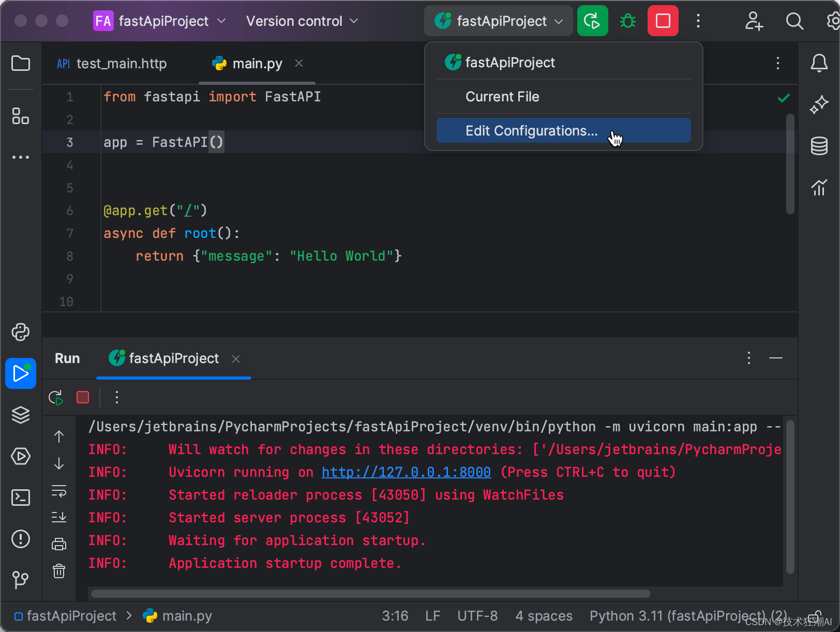This screenshot has width=840, height=632.
Task: Toggle the Terminal tool window
Action: point(21,498)
